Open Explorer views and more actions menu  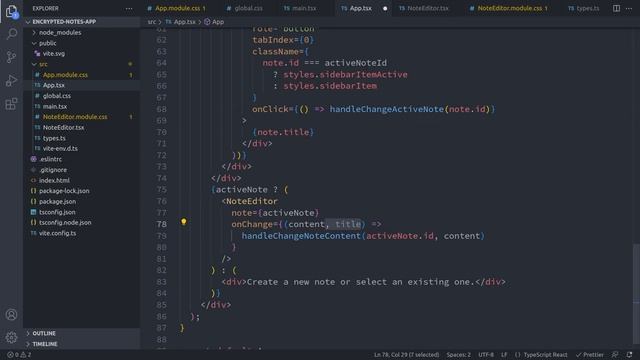tap(129, 9)
